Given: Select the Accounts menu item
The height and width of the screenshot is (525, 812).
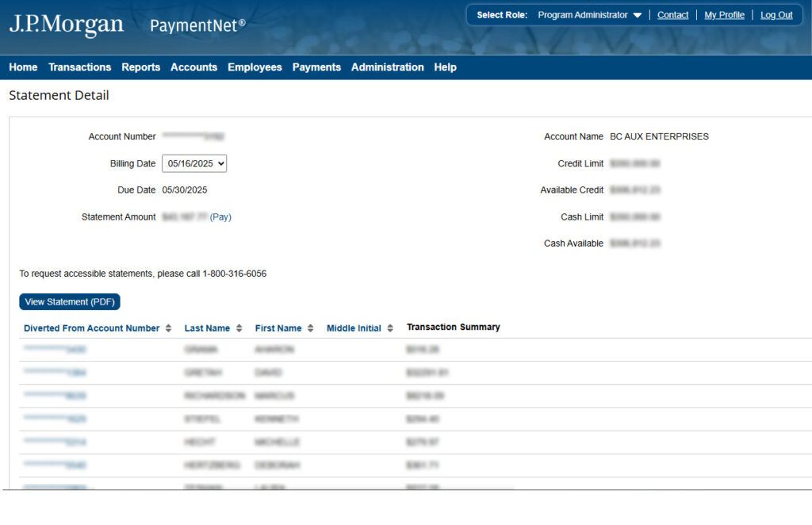Looking at the screenshot, I should coord(193,67).
